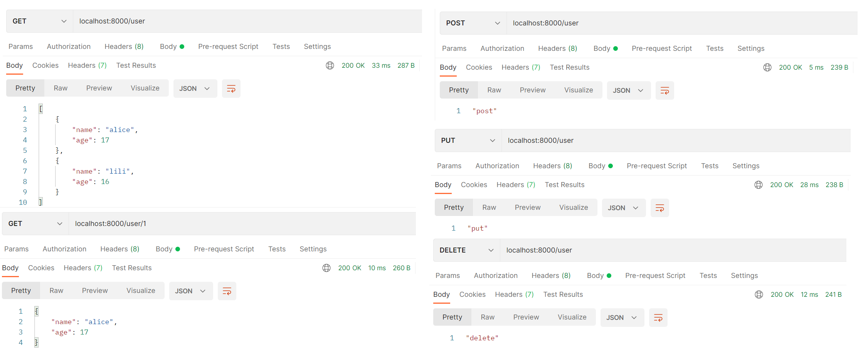Open Pre-request Script tab of DELETE request
Viewport: 868px width, 353px height.
655,276
